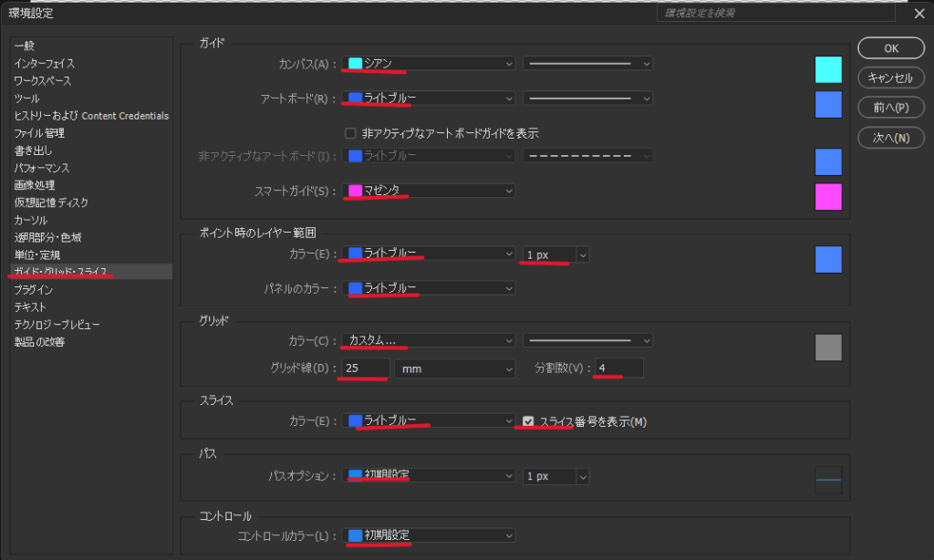The width and height of the screenshot is (934, 560).
Task: Click the artboard guide light blue swatch
Action: coord(828,105)
